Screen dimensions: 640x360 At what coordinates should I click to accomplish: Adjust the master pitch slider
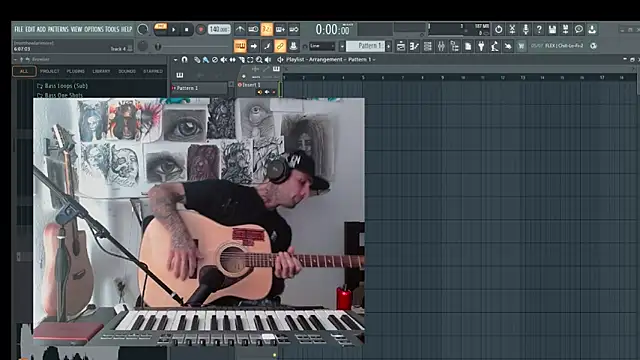click(x=158, y=46)
